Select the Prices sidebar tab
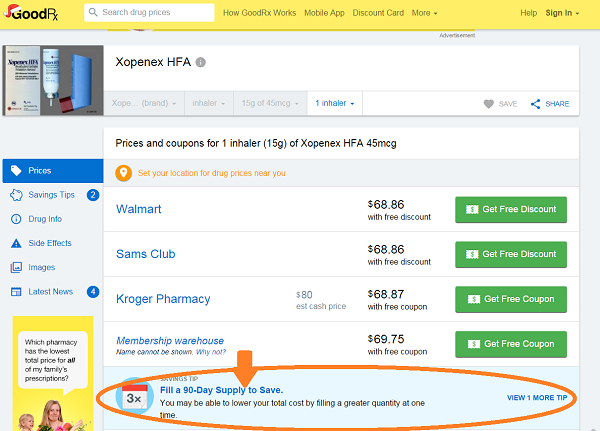 click(x=53, y=171)
